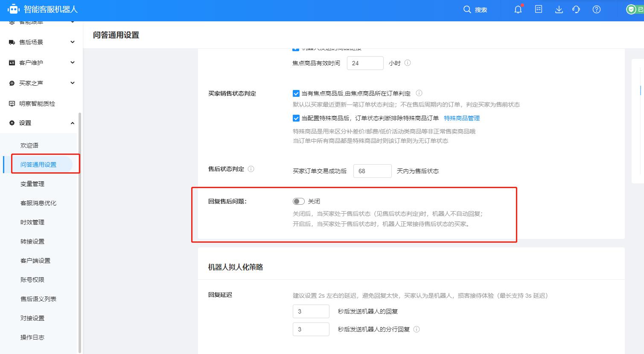The image size is (644, 354).
Task: Open 客服消息优化 in sidebar
Action: coord(38,203)
